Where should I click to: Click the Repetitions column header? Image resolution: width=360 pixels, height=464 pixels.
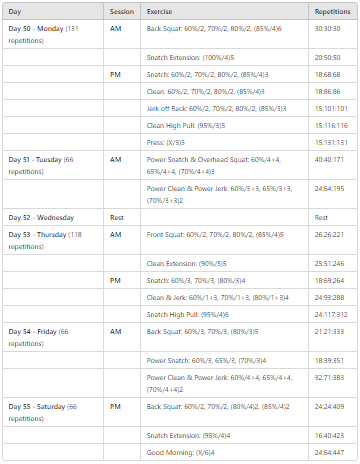click(333, 11)
